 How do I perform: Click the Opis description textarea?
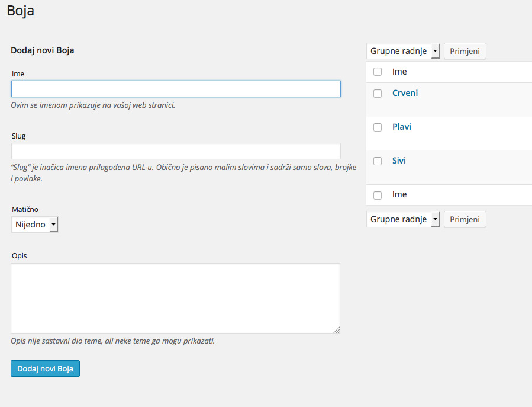175,298
